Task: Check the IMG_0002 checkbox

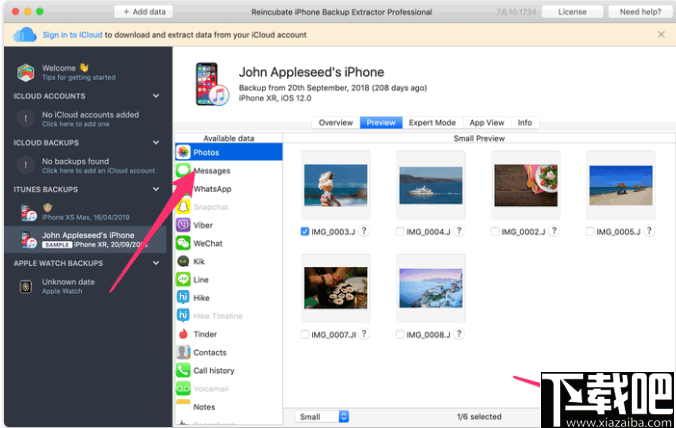Action: pos(495,231)
